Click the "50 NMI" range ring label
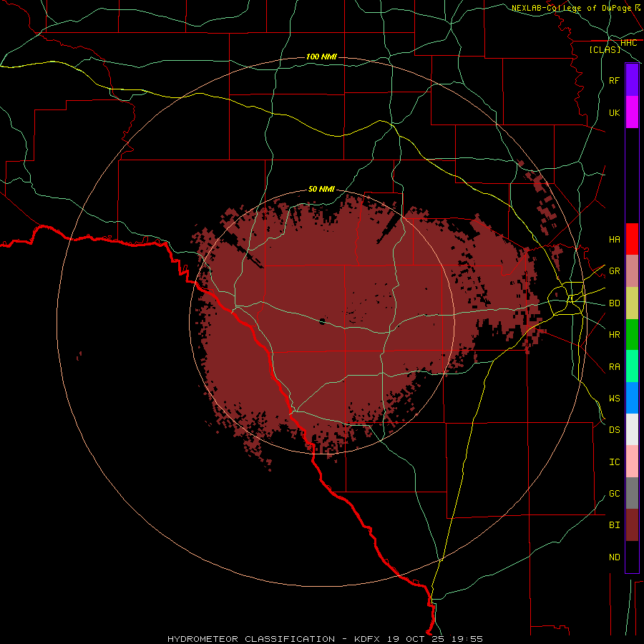Image resolution: width=644 pixels, height=644 pixels. (321, 189)
